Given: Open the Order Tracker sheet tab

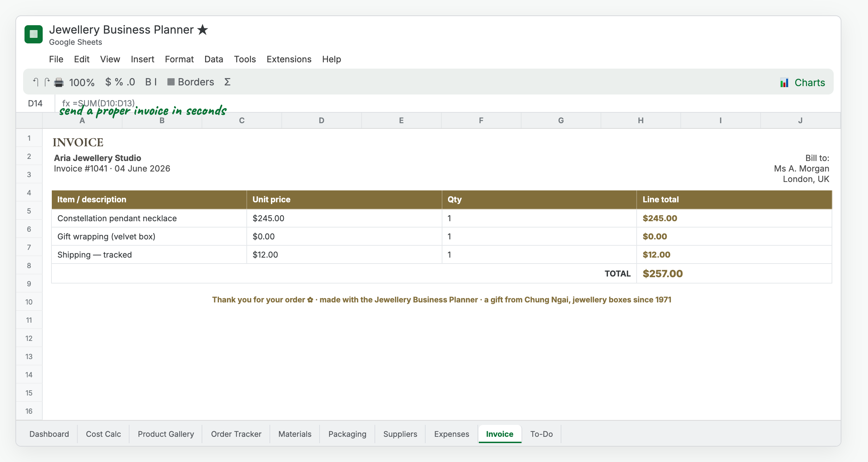Looking at the screenshot, I should 236,434.
